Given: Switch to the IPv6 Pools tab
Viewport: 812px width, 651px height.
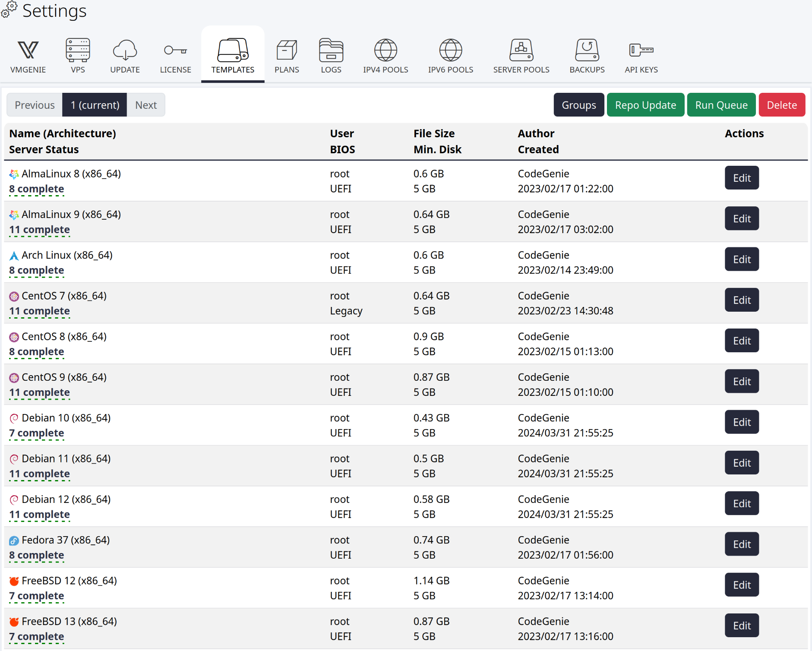Looking at the screenshot, I should coord(451,56).
